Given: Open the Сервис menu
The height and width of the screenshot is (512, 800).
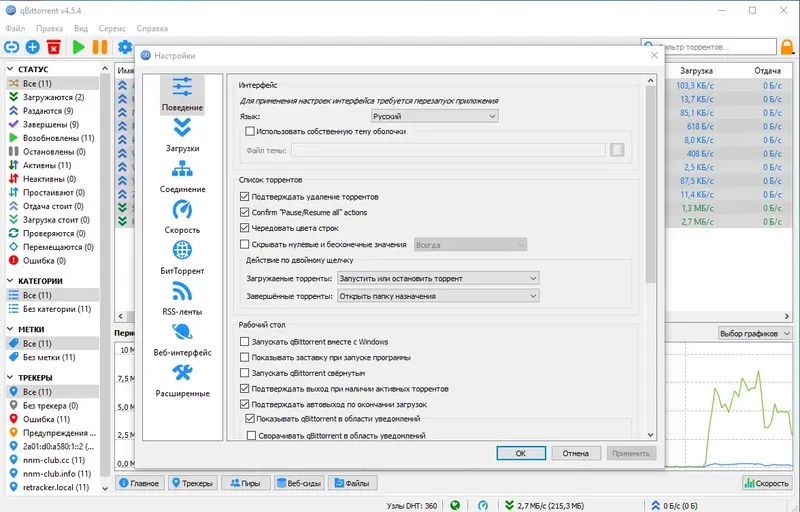Looking at the screenshot, I should click(112, 29).
